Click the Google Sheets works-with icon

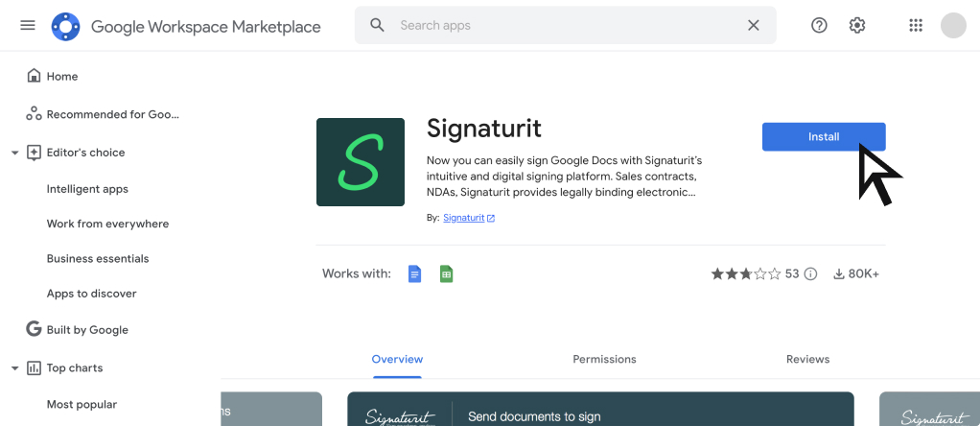coord(446,274)
